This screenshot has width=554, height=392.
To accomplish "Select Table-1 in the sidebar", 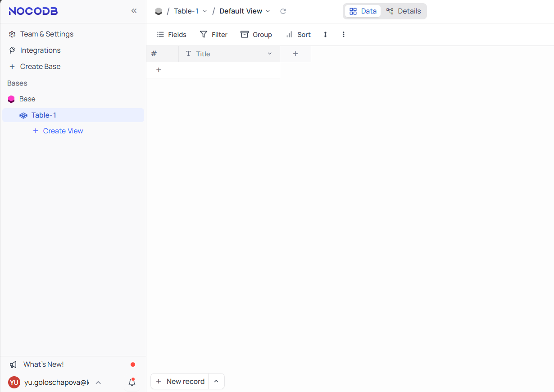I will (x=44, y=115).
